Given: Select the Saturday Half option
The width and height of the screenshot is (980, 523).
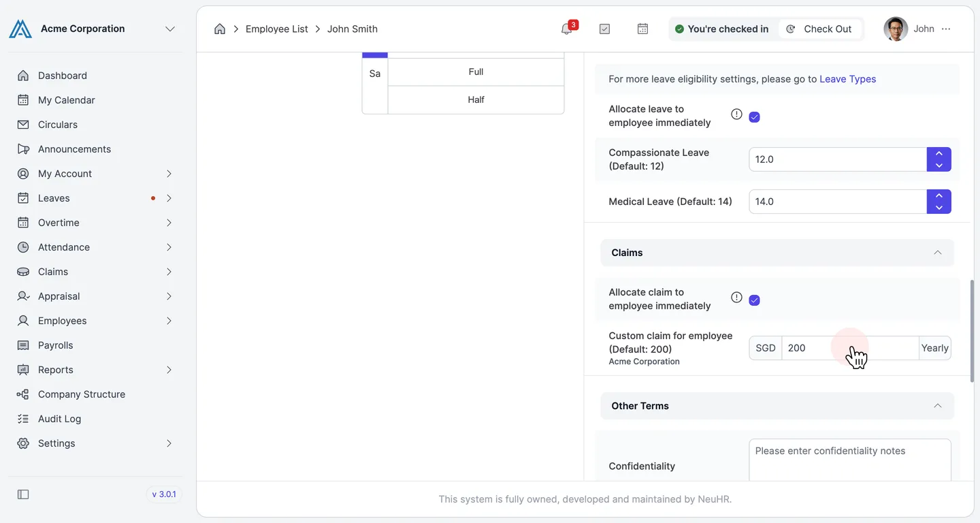Looking at the screenshot, I should (x=476, y=100).
